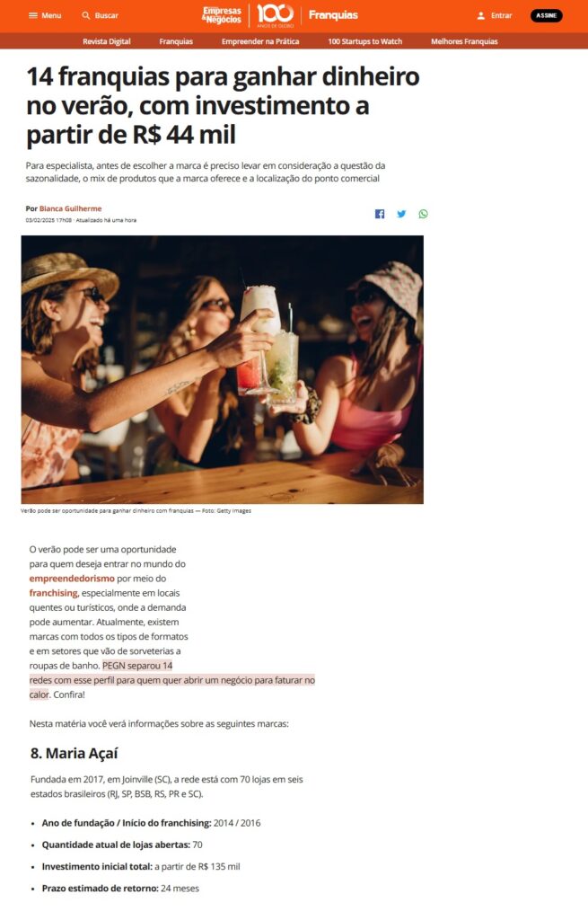
Task: Open the hamburger Menu icon
Action: point(33,15)
